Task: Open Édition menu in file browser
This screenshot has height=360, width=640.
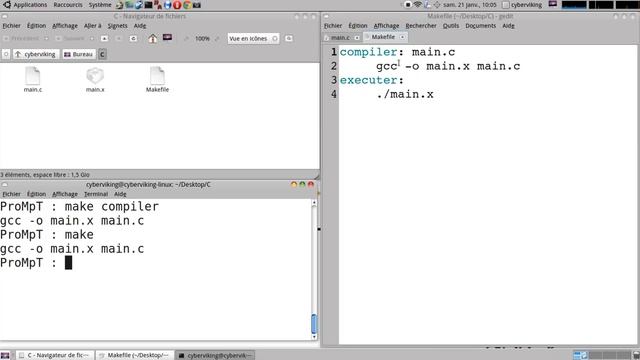Action: pos(36,26)
